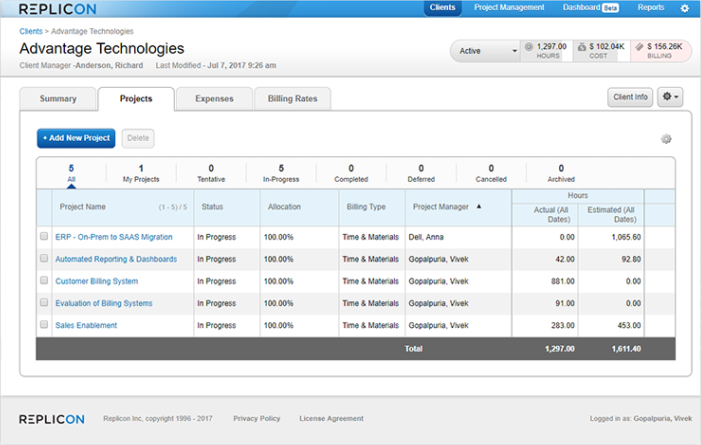701x445 pixels.
Task: Sort by Project Name column header
Action: point(83,207)
